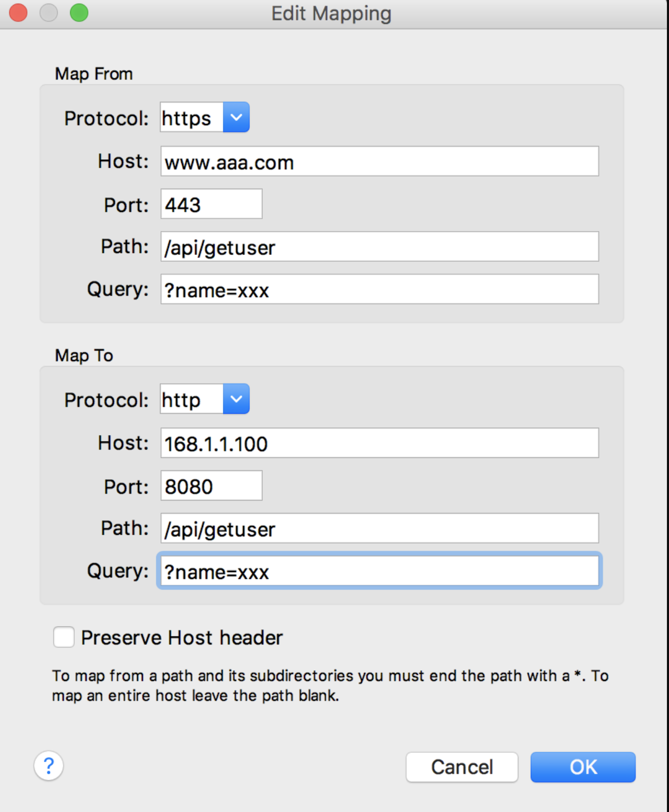Open the Map To Protocol dropdown
The image size is (669, 812).
coord(236,399)
